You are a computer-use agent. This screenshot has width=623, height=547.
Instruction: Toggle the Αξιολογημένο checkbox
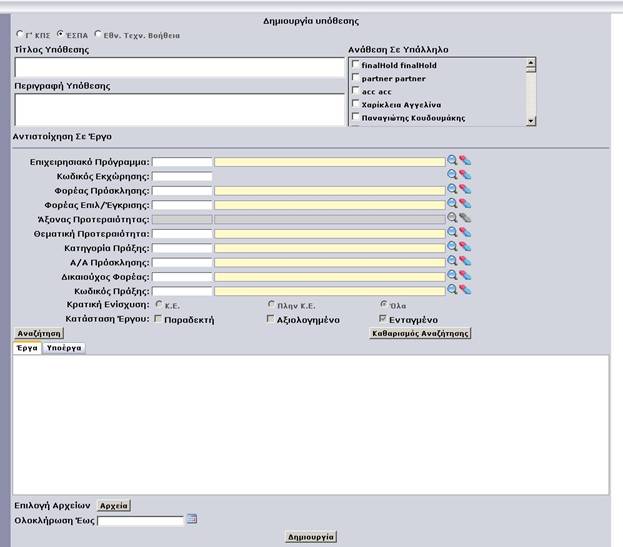click(270, 319)
